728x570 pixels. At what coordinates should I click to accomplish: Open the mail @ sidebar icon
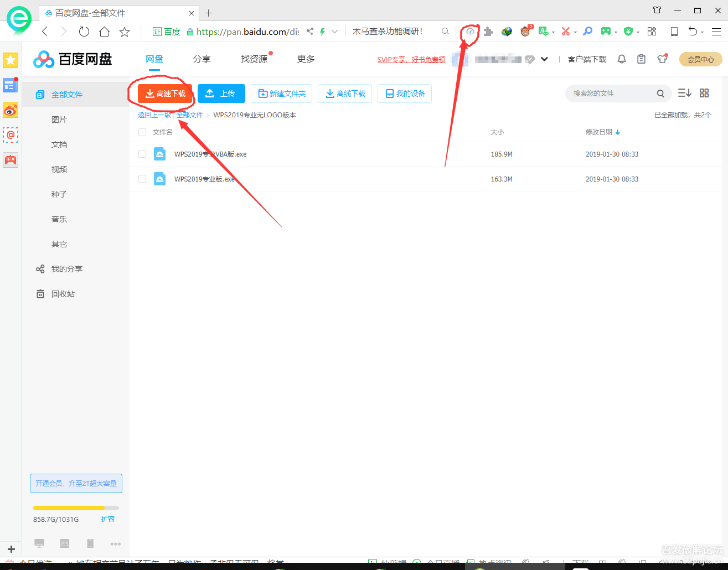(11, 135)
